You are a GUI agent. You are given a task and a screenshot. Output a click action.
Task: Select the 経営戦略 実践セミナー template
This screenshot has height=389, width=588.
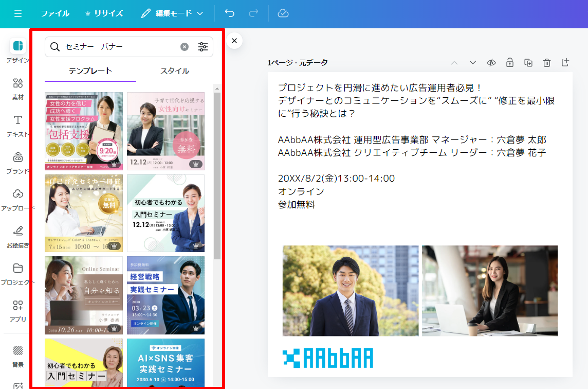(166, 295)
